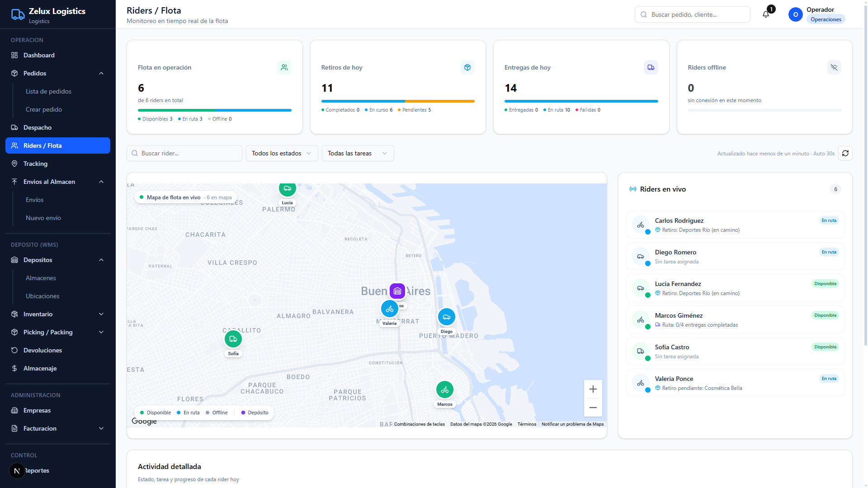Open the Todos los estados dropdown
This screenshot has height=488, width=868.
point(282,153)
